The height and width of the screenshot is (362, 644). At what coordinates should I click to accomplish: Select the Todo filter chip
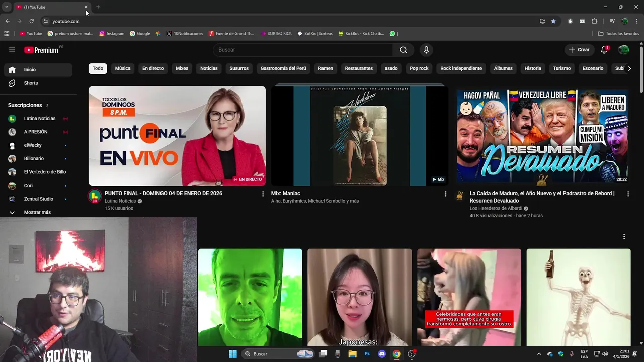click(98, 68)
